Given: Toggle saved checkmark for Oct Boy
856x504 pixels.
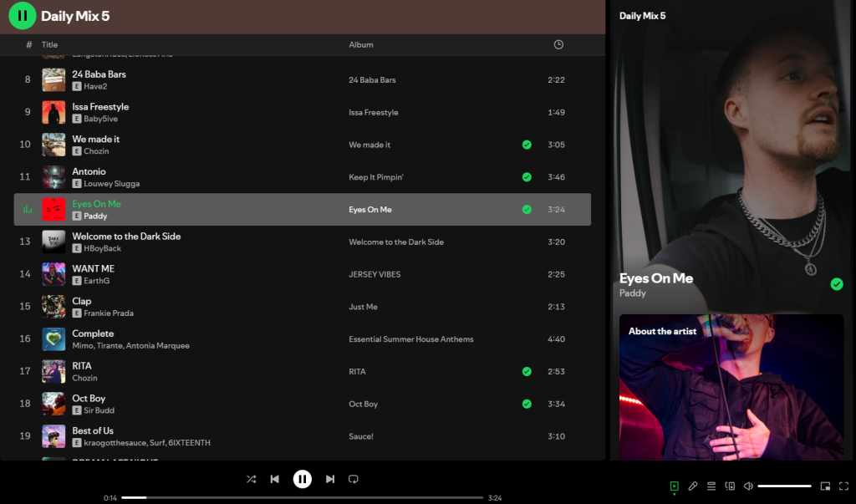Looking at the screenshot, I should (527, 404).
